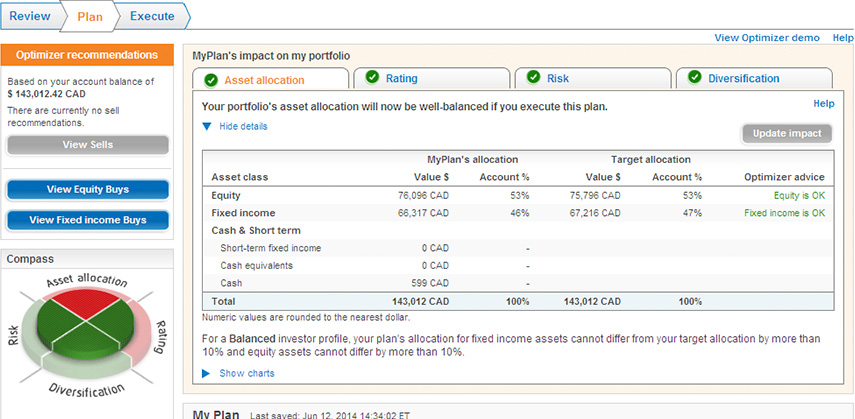Select the Plan step tab
This screenshot has height=419, width=855.
pyautogui.click(x=90, y=16)
